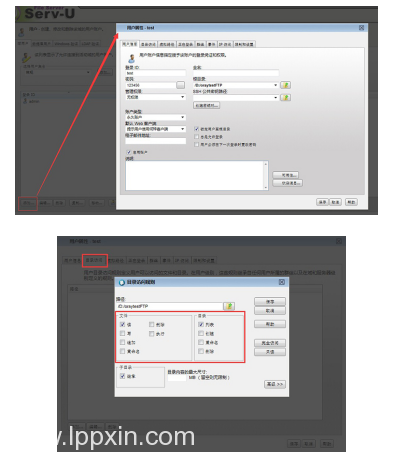
Task: Switch to the highlighted Directory Access tab
Action: click(95, 260)
